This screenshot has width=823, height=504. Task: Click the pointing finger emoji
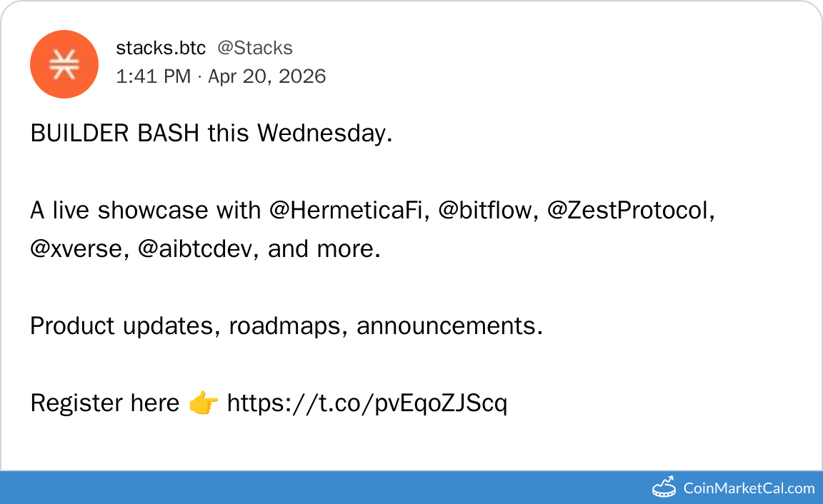tap(204, 404)
